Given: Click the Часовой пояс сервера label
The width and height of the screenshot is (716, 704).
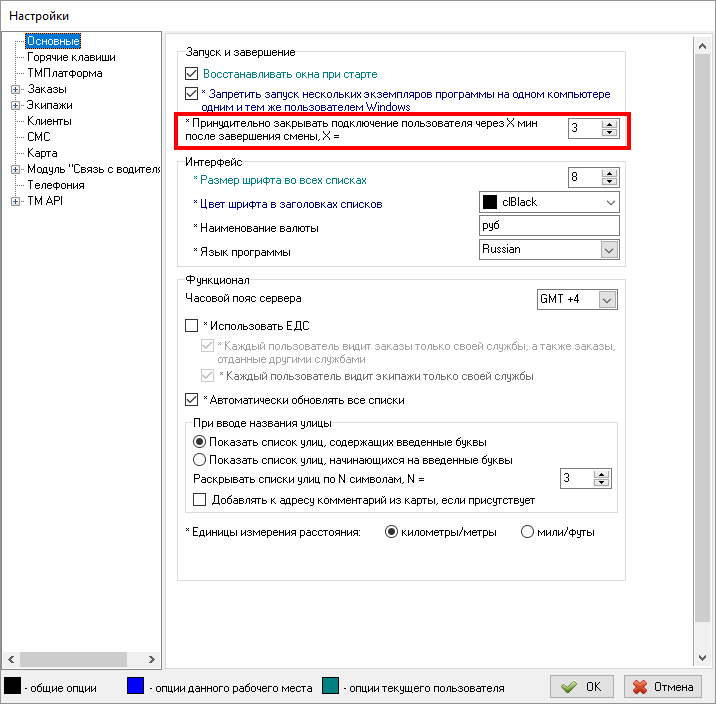Looking at the screenshot, I should tap(243, 298).
